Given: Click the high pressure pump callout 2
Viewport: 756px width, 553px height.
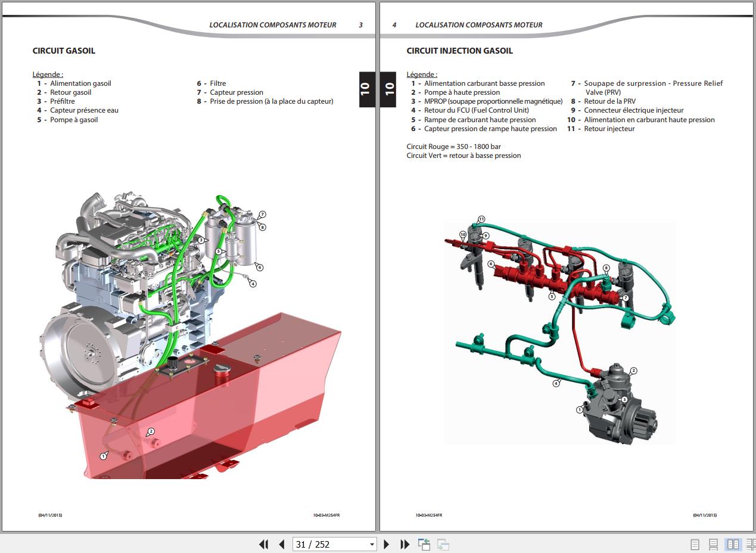Looking at the screenshot, I should click(x=633, y=371).
